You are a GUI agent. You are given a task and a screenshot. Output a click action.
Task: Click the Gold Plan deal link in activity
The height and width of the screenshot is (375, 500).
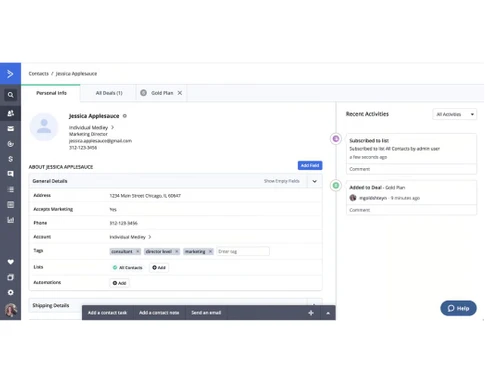395,188
